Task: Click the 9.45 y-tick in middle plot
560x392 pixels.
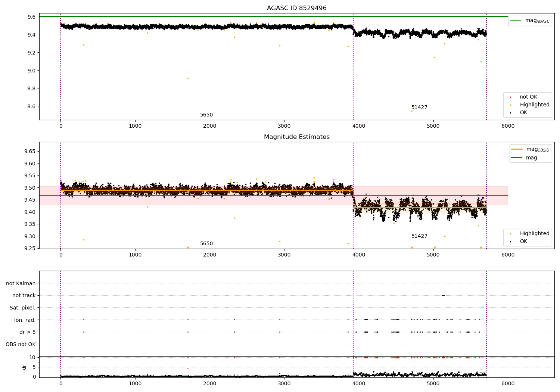Action: (x=30, y=200)
